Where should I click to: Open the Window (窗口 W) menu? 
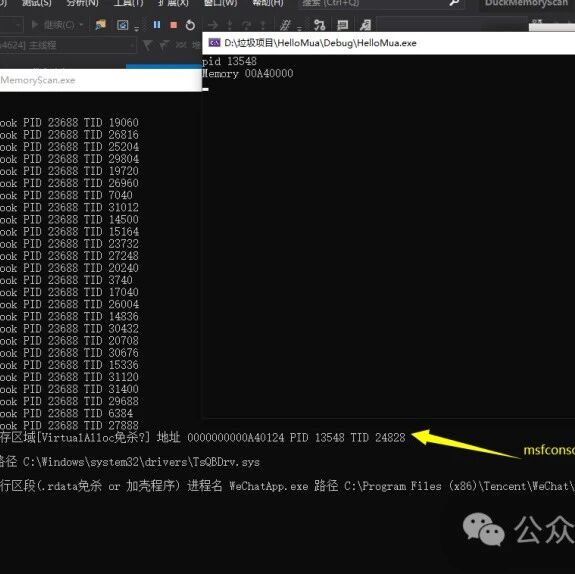pyautogui.click(x=220, y=3)
